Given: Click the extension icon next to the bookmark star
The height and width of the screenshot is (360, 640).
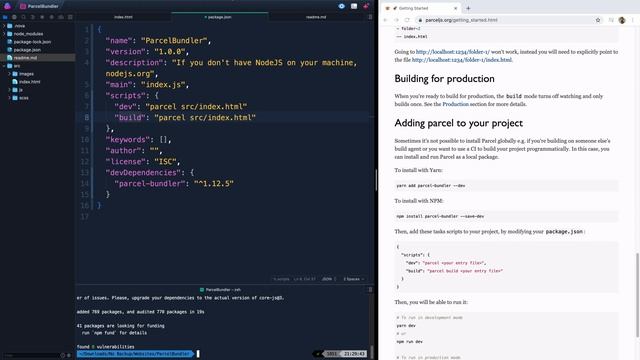Looking at the screenshot, I should click(x=611, y=20).
